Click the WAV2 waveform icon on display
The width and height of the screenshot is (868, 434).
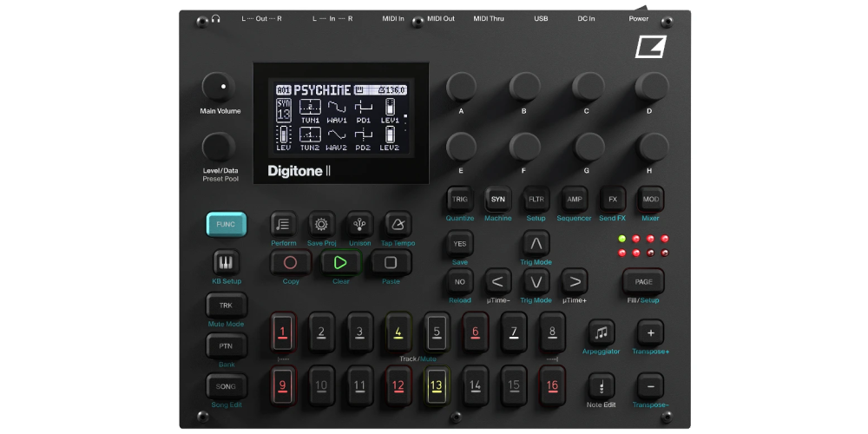pyautogui.click(x=336, y=134)
